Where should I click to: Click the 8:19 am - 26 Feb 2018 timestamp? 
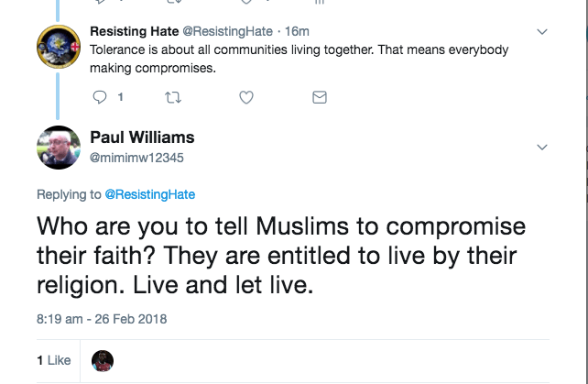coord(103,319)
